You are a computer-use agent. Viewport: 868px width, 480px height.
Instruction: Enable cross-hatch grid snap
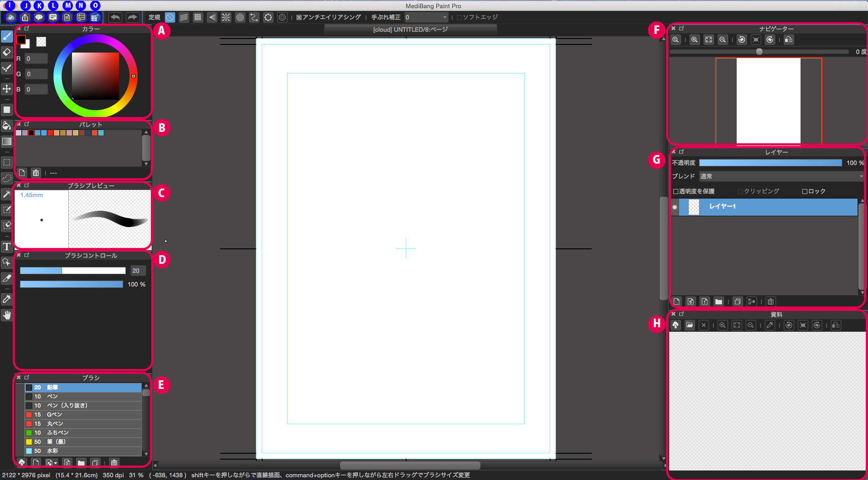coord(198,17)
